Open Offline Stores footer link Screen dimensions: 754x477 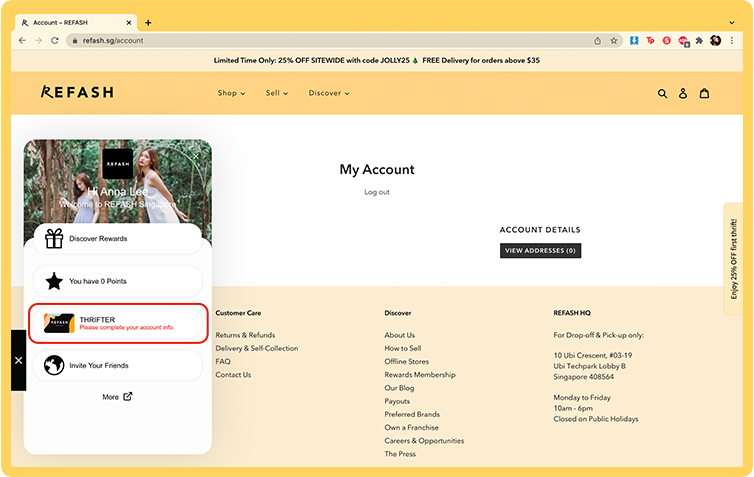click(406, 362)
